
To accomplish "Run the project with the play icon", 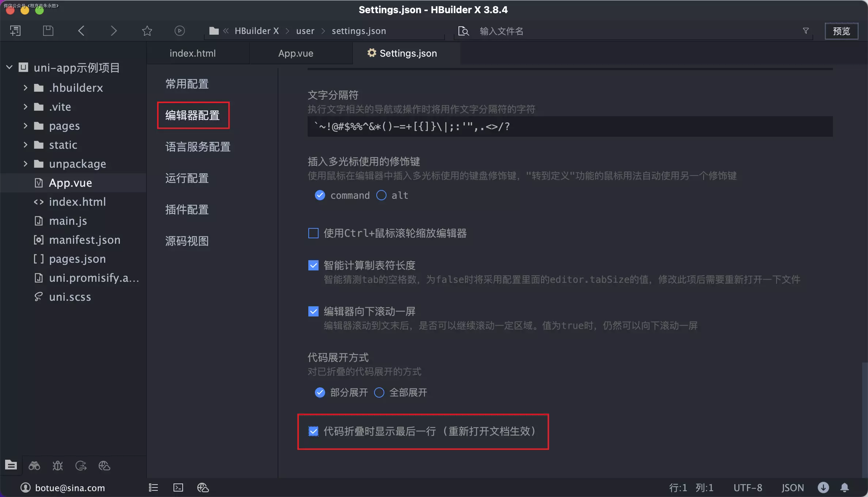I will 179,31.
